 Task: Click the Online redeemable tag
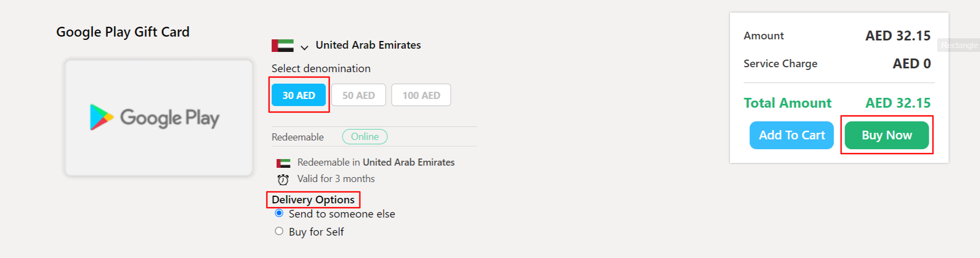click(x=365, y=137)
